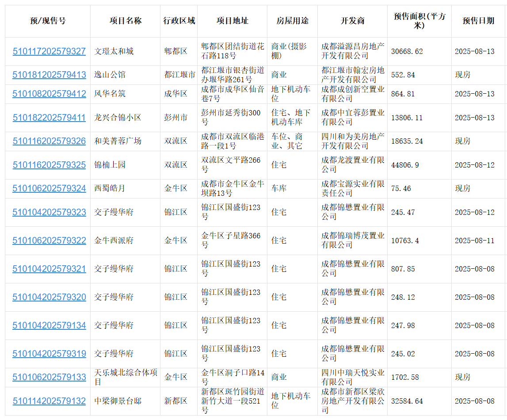This screenshot has width=507, height=420.
Task: Click usage cell 车位、商业、其它
Action: click(x=287, y=141)
